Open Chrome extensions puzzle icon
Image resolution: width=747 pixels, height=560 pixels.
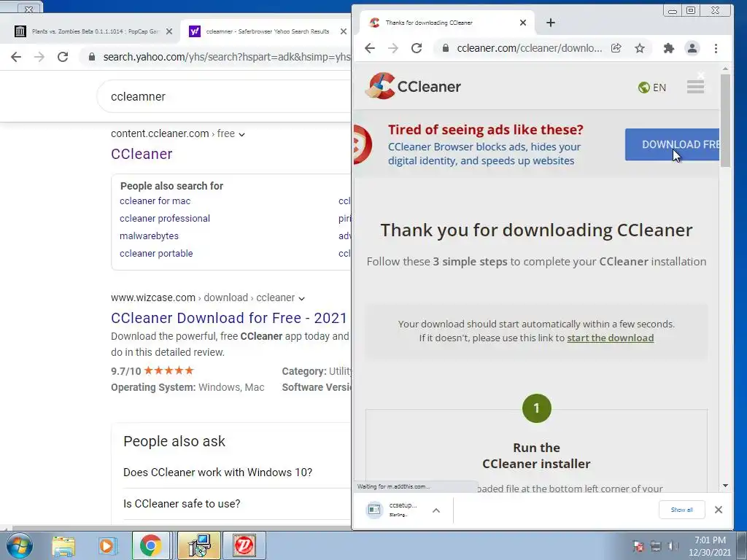(x=669, y=48)
